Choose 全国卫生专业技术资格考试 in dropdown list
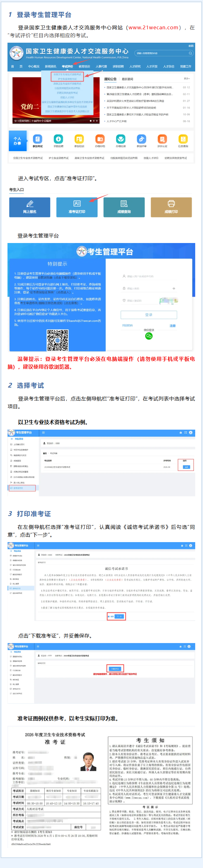This screenshot has height=868, width=203. 67,74
